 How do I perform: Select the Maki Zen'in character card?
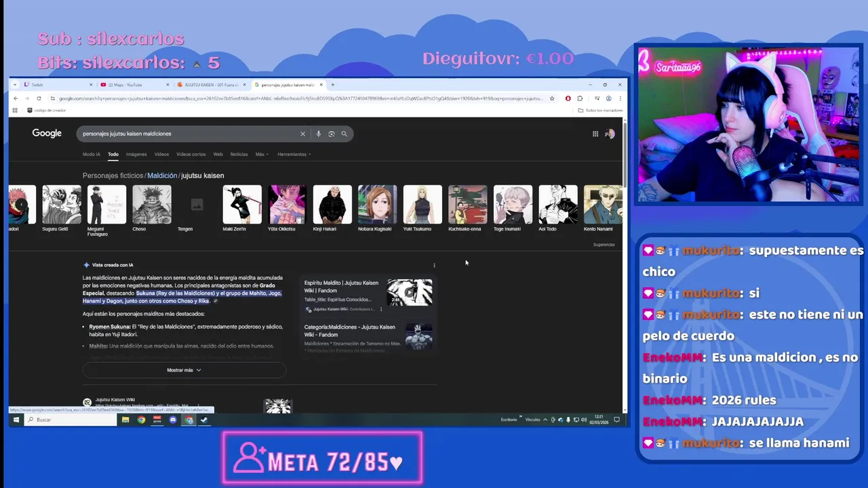click(242, 208)
